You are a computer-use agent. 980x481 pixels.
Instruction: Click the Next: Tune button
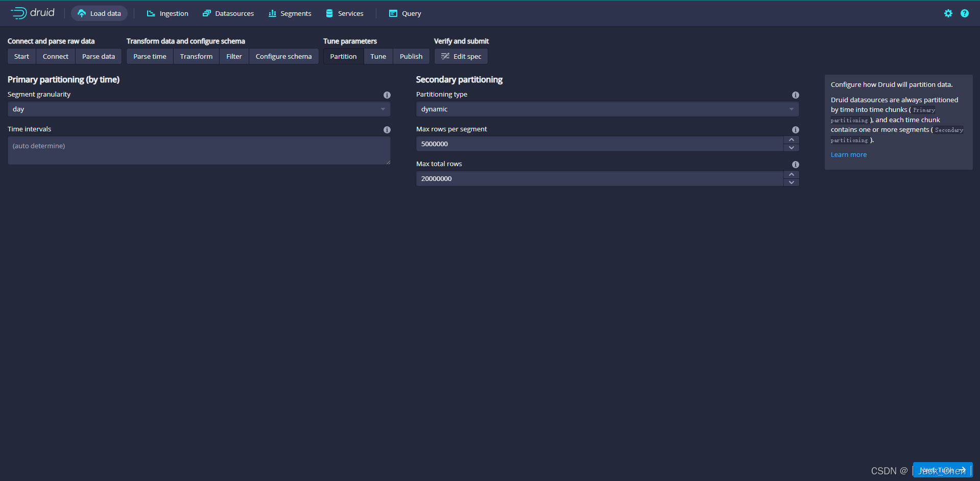pos(943,470)
